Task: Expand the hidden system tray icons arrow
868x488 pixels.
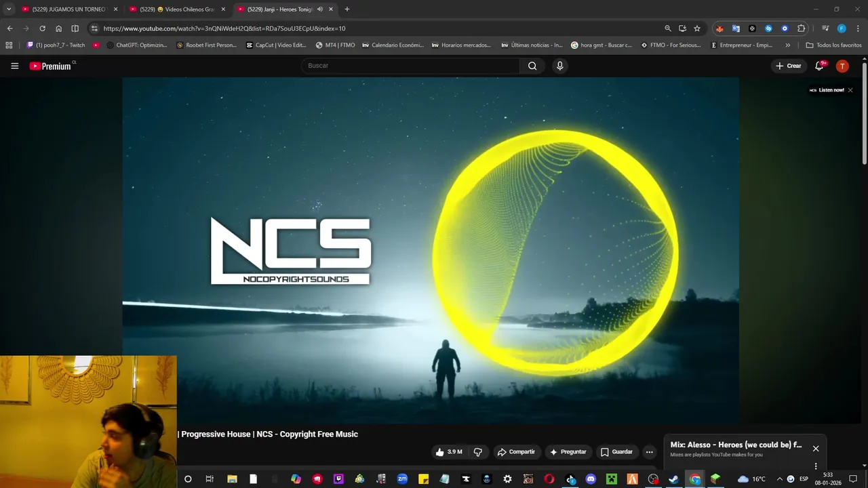Action: tap(779, 479)
